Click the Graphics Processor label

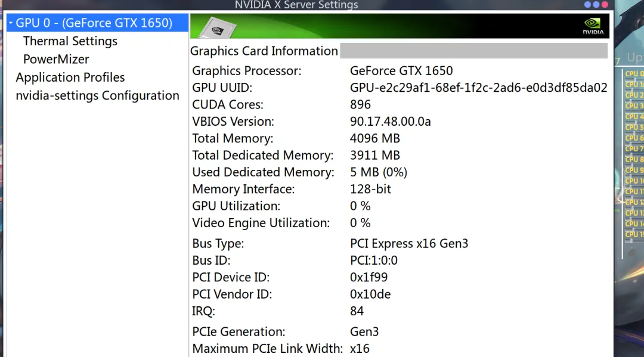click(246, 70)
